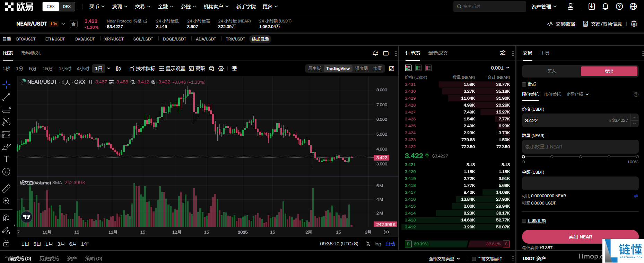
Task: Select the brush drawing tool
Action: (6, 147)
